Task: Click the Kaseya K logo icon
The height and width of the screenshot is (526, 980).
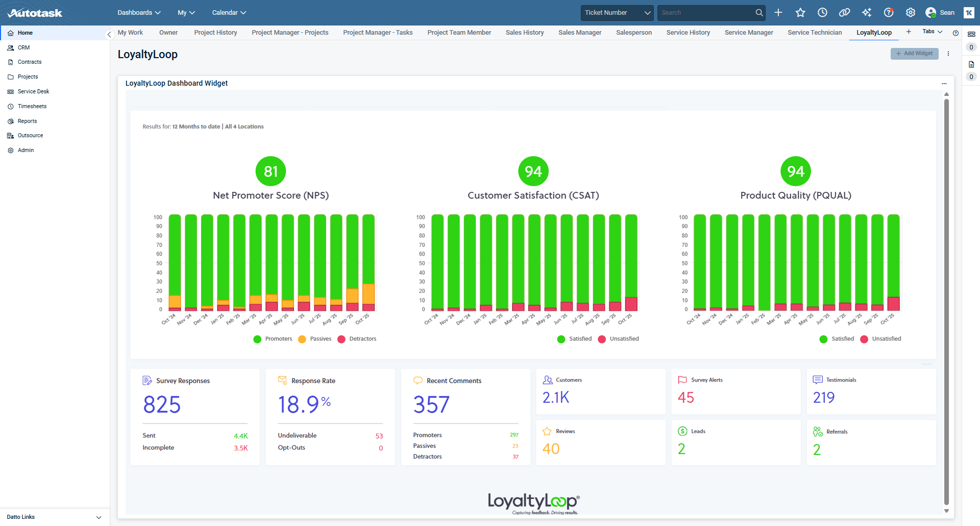Action: tap(969, 13)
